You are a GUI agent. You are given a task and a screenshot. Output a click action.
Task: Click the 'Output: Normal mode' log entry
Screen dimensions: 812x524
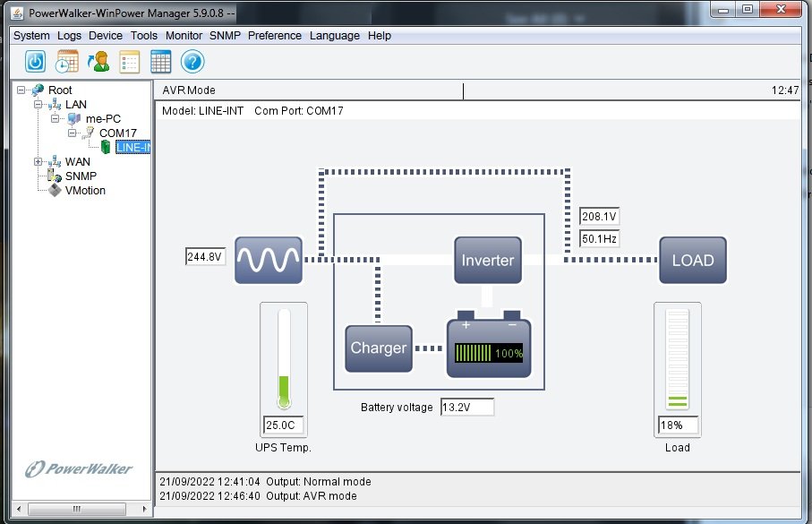tap(265, 482)
